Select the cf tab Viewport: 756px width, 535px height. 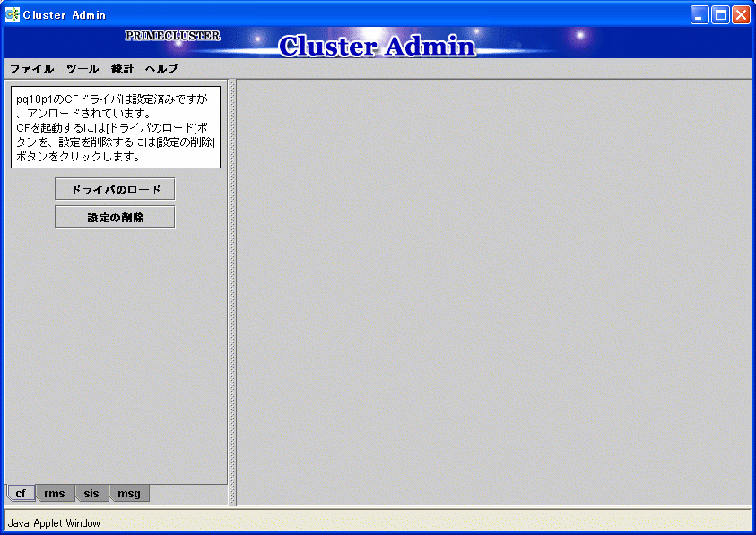(x=21, y=494)
